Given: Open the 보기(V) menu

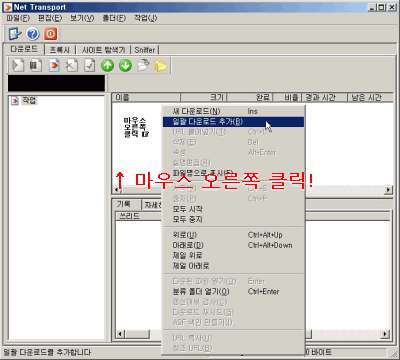Looking at the screenshot, I should pyautogui.click(x=82, y=18).
